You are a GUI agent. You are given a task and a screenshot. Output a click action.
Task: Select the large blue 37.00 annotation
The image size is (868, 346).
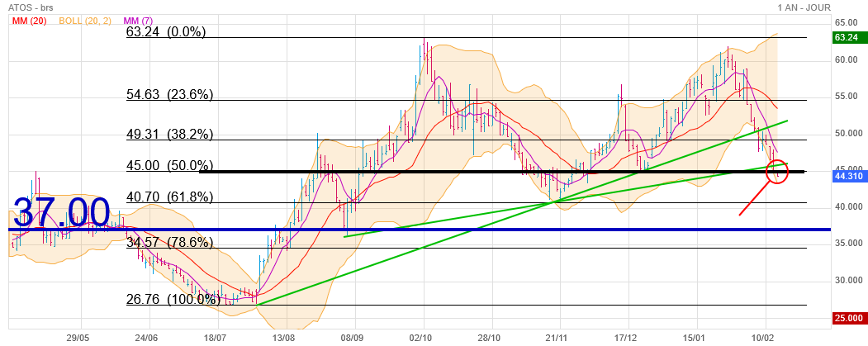pos(62,212)
